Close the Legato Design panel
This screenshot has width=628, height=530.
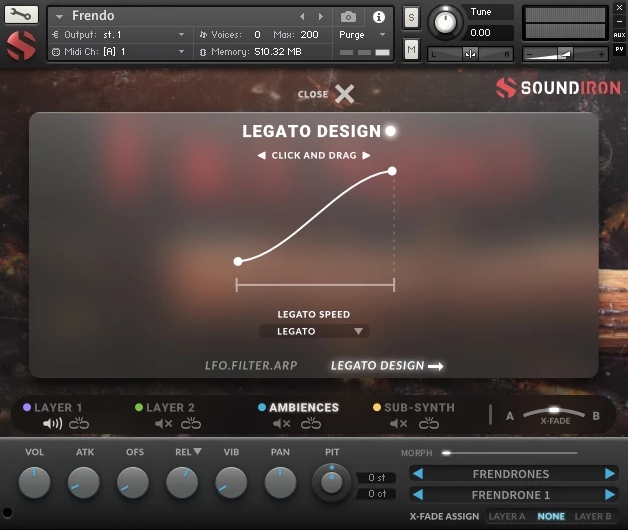click(344, 94)
